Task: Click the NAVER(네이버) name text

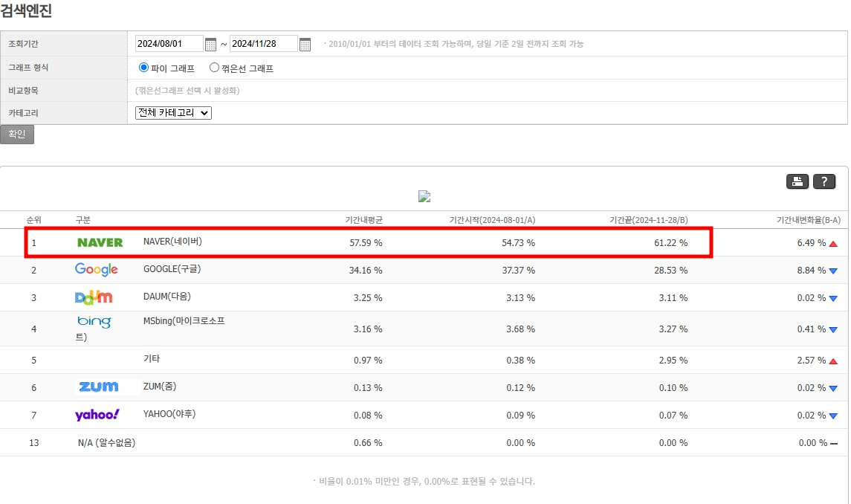Action: (x=172, y=242)
